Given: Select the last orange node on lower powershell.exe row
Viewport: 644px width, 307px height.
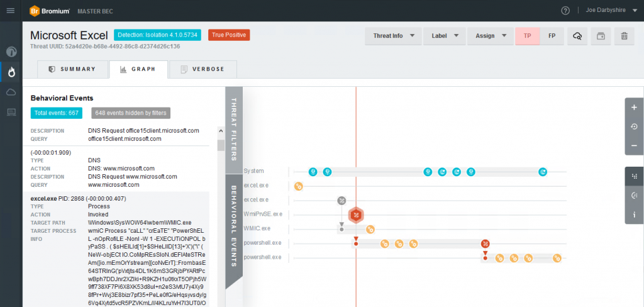Looking at the screenshot, I should (557, 259).
